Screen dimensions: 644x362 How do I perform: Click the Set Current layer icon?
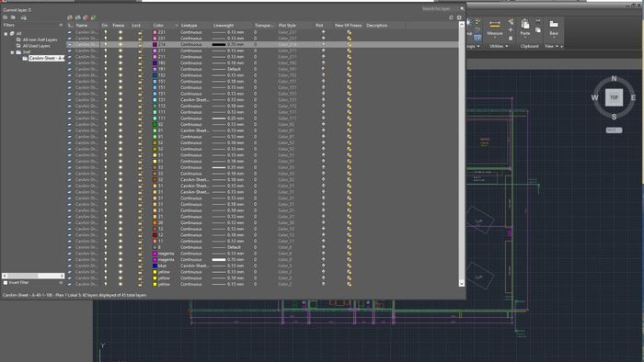[93, 17]
